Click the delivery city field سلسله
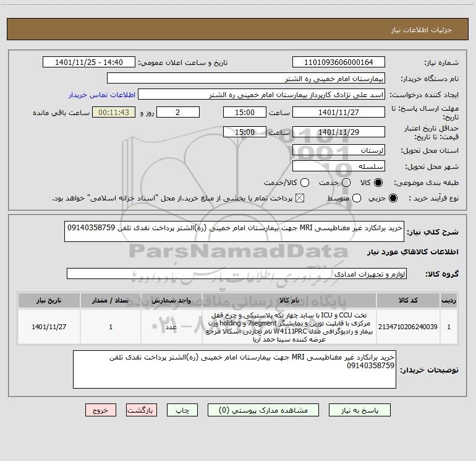476x461 pixels. pos(339,166)
